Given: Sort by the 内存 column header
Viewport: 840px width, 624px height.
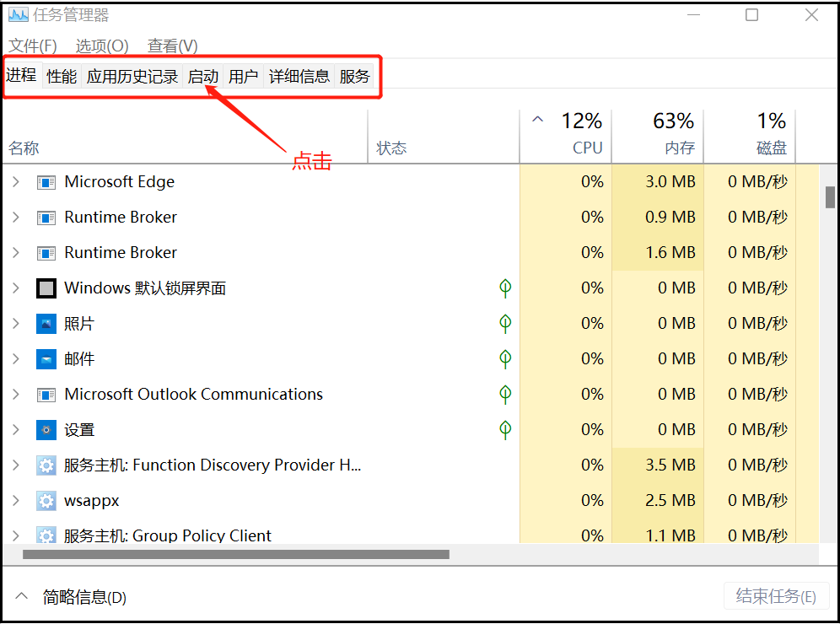Looking at the screenshot, I should click(x=680, y=148).
